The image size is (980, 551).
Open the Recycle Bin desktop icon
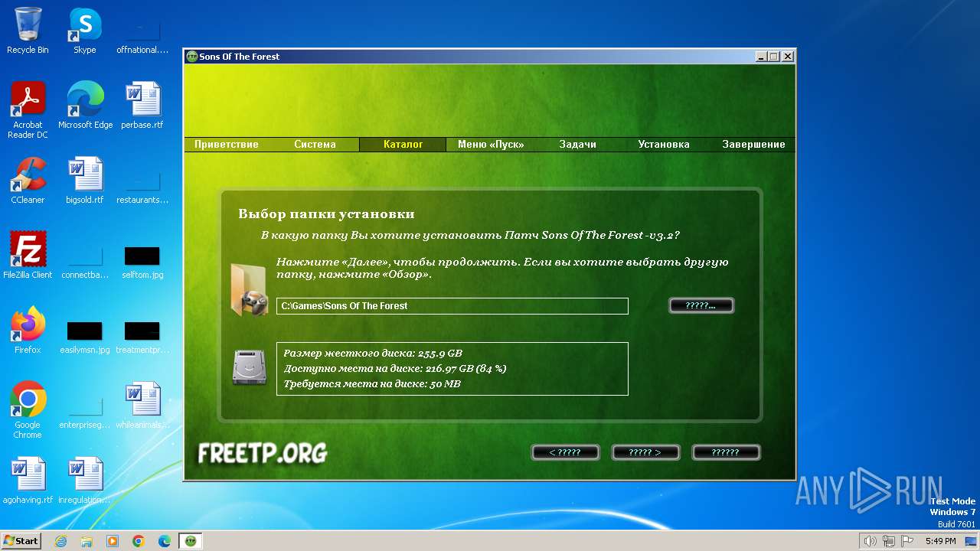28,31
